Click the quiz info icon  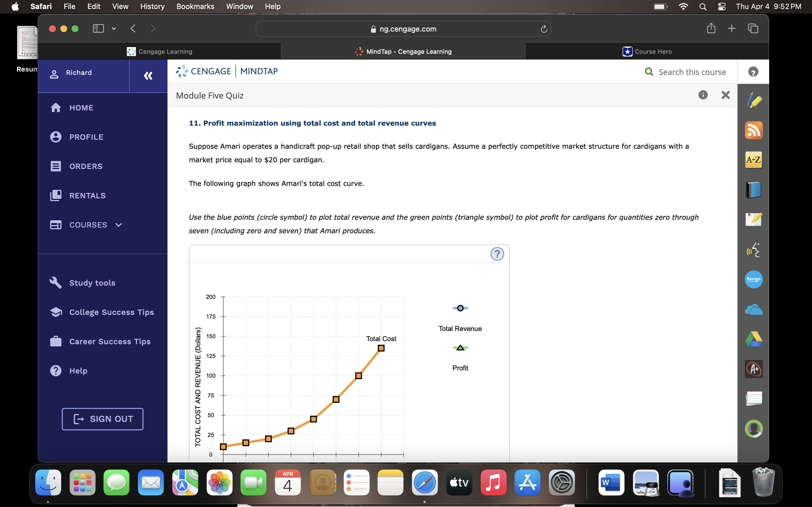coord(703,95)
